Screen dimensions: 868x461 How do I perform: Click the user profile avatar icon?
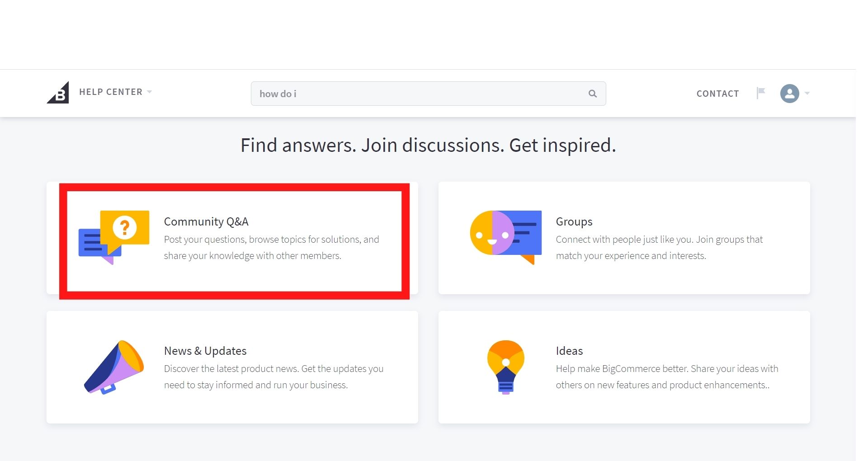[x=789, y=94]
